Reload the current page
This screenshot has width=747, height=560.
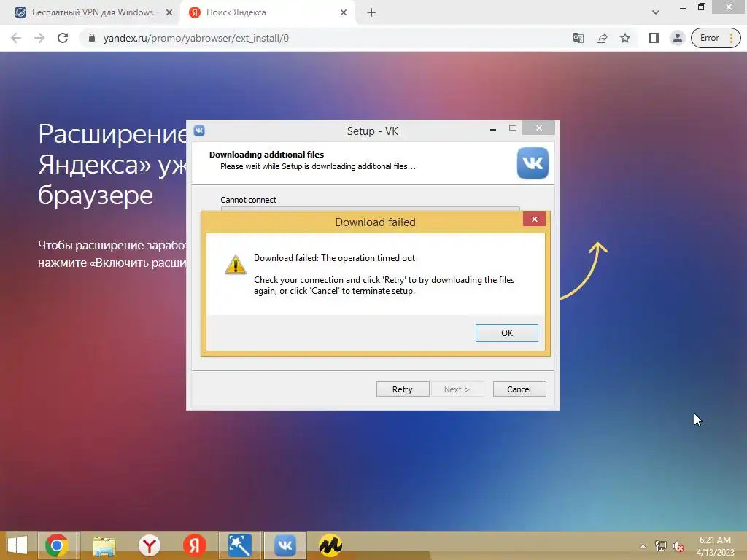[x=63, y=38]
